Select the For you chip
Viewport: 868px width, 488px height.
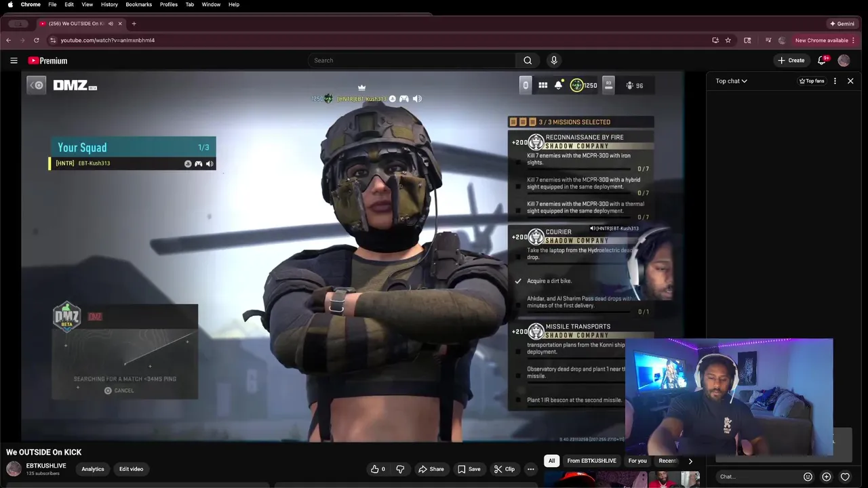637,461
